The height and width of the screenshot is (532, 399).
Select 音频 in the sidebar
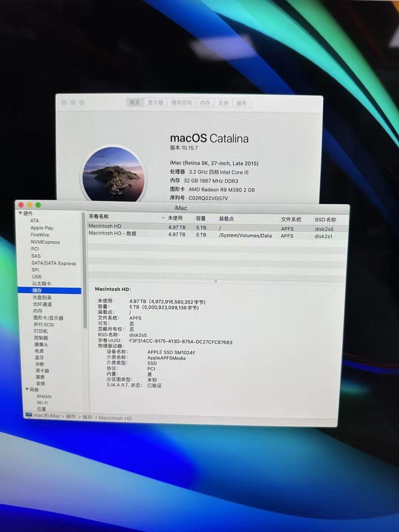[41, 383]
